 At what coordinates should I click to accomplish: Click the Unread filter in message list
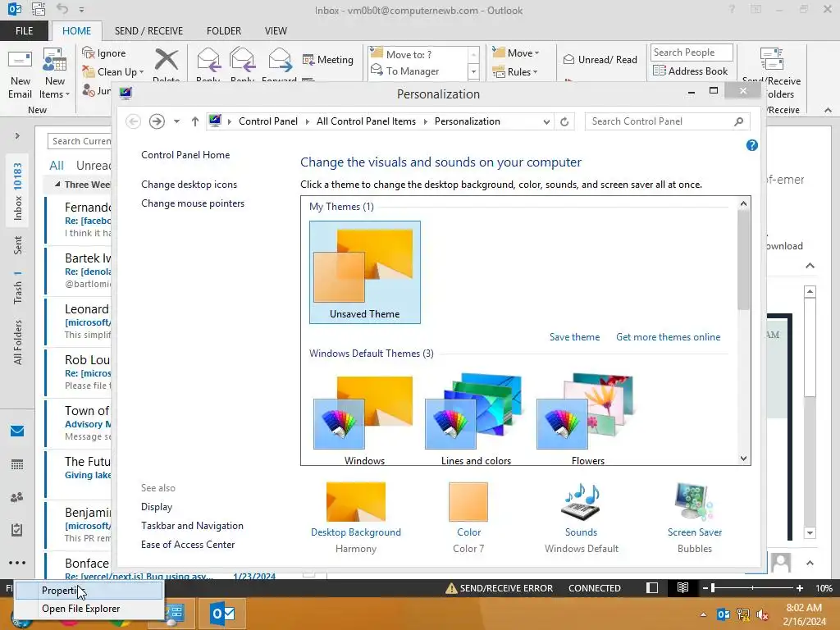tap(94, 166)
